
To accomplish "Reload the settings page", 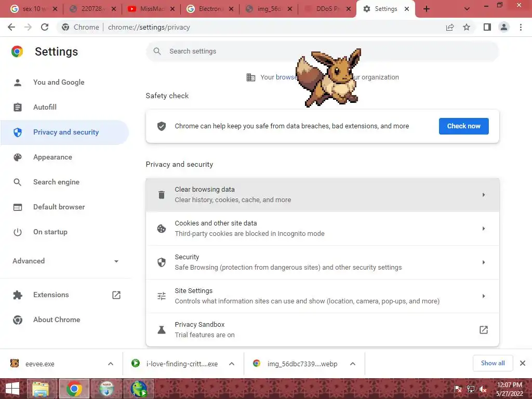I will pos(45,27).
